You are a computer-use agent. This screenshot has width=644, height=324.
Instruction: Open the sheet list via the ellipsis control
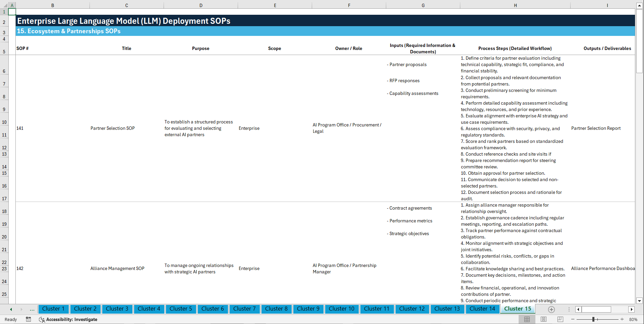click(32, 309)
